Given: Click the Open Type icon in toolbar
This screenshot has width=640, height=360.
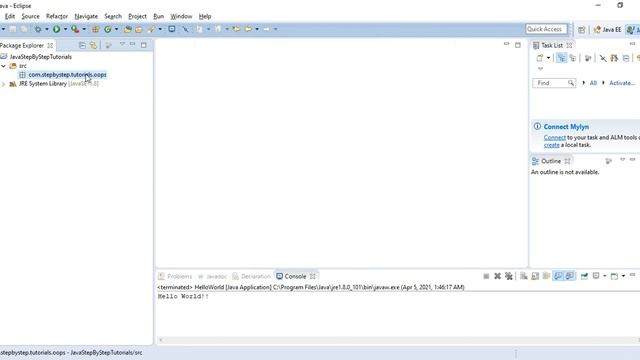Looking at the screenshot, I should [x=127, y=29].
